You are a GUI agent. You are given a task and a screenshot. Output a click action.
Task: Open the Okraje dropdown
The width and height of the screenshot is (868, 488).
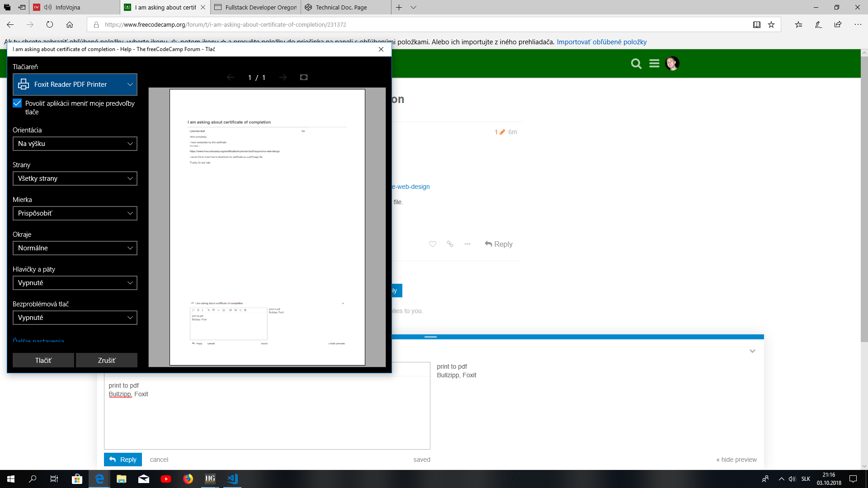[x=75, y=248]
